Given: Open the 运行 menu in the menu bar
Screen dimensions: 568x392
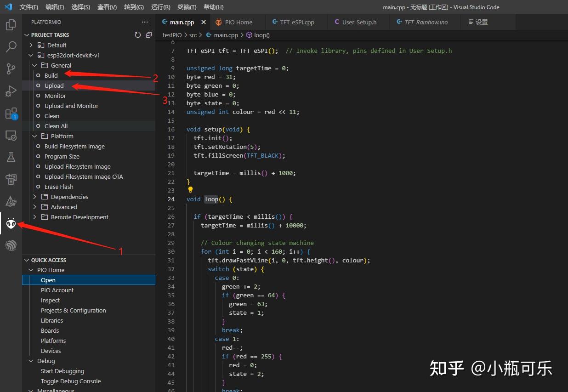Looking at the screenshot, I should pyautogui.click(x=160, y=7).
